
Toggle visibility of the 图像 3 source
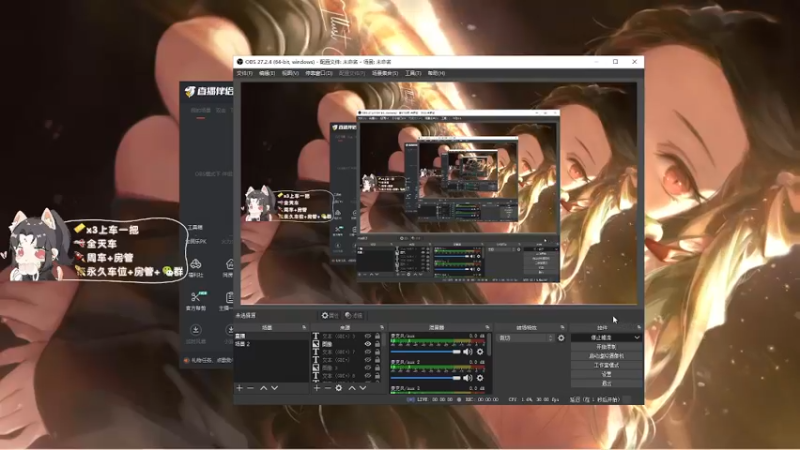[367, 367]
